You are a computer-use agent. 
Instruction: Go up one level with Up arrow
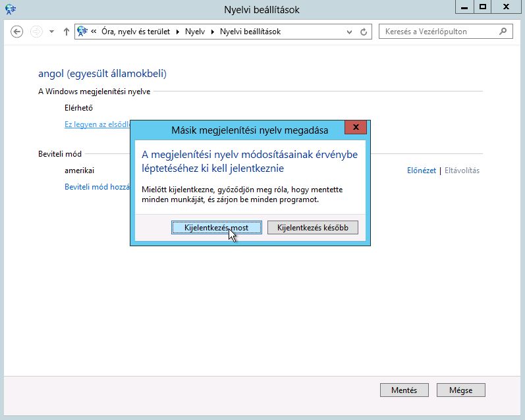point(66,32)
